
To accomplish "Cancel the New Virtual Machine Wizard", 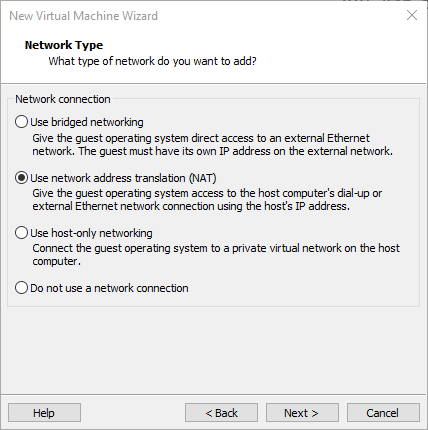I will (383, 413).
